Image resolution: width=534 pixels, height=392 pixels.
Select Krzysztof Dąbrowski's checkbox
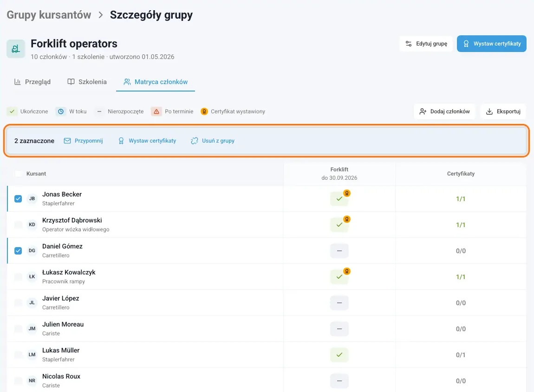click(18, 225)
